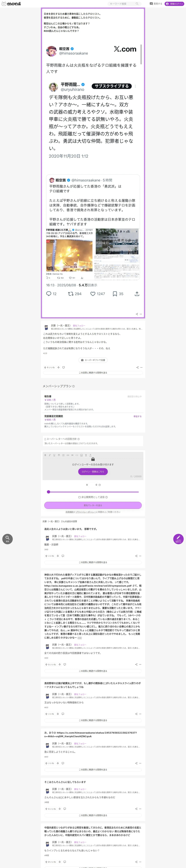
Task: Click the tweet's upload share icon
Action: [x=137, y=294]
